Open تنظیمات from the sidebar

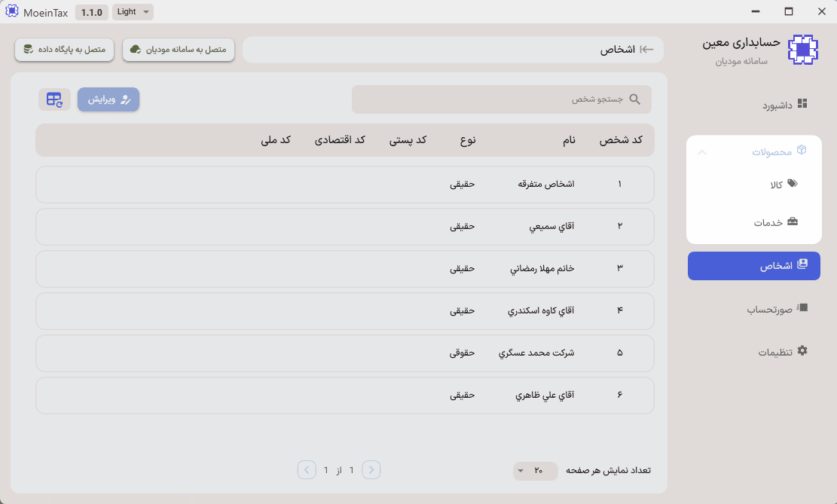[753, 352]
